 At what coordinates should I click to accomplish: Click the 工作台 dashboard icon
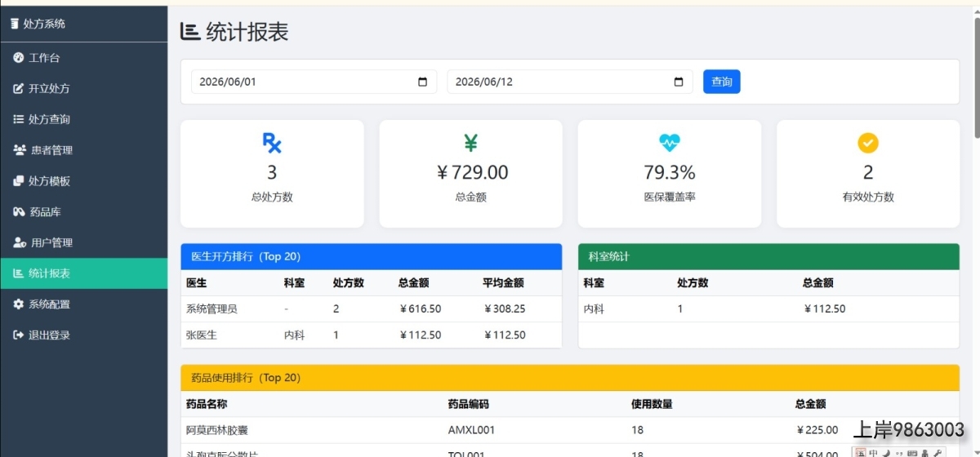[19, 58]
